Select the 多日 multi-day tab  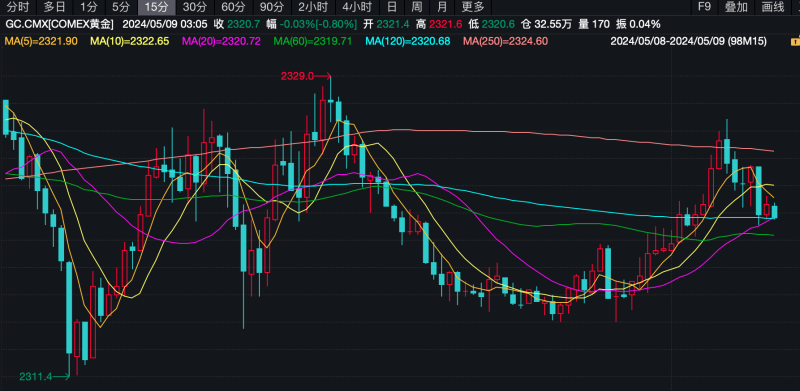[x=55, y=7]
